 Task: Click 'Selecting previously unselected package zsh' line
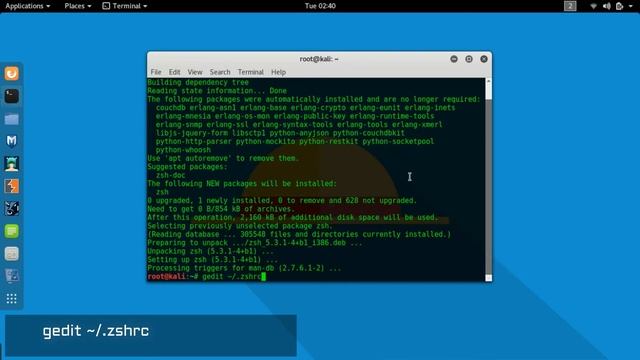tap(240, 226)
